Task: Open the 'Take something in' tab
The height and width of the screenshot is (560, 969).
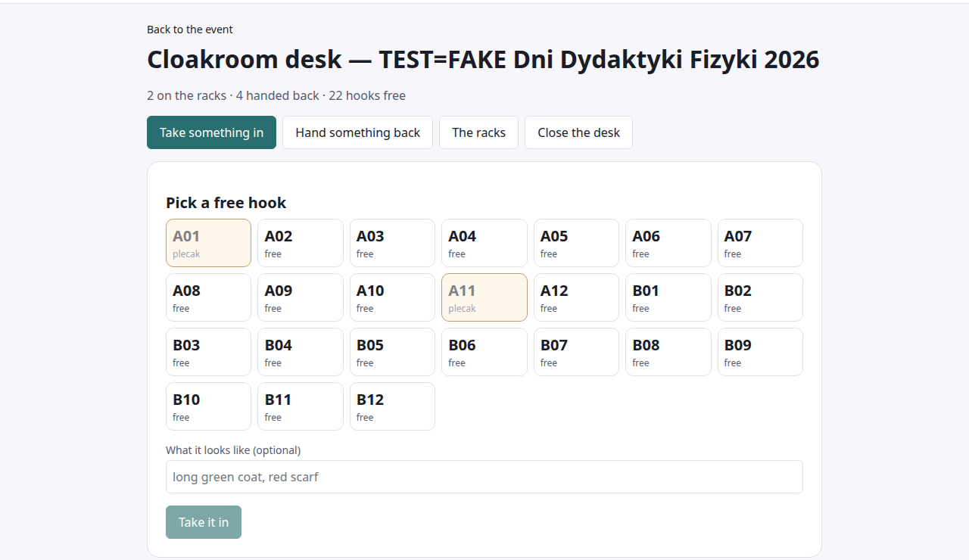Action: click(x=211, y=132)
